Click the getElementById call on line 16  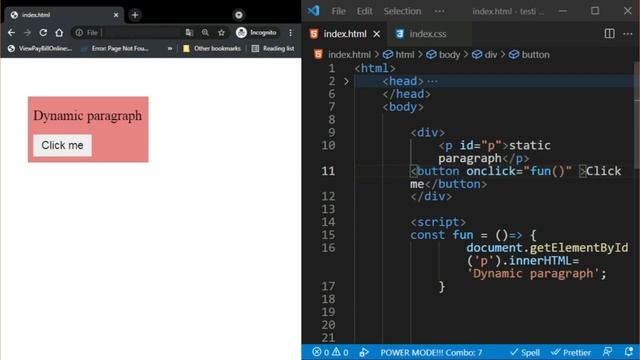(579, 248)
